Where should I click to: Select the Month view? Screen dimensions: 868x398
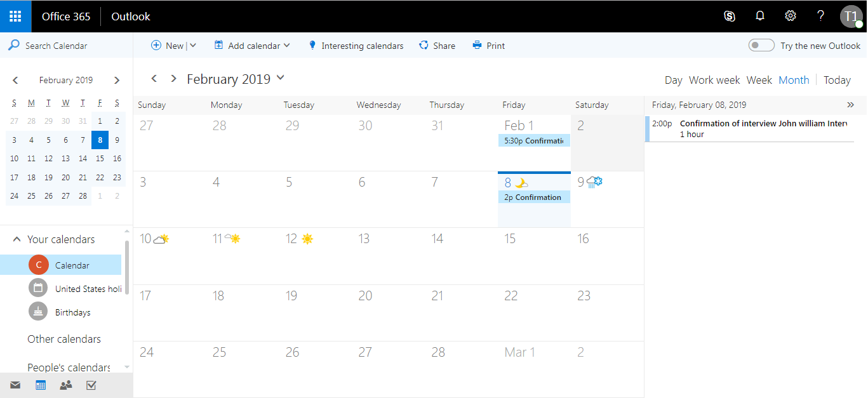point(794,80)
